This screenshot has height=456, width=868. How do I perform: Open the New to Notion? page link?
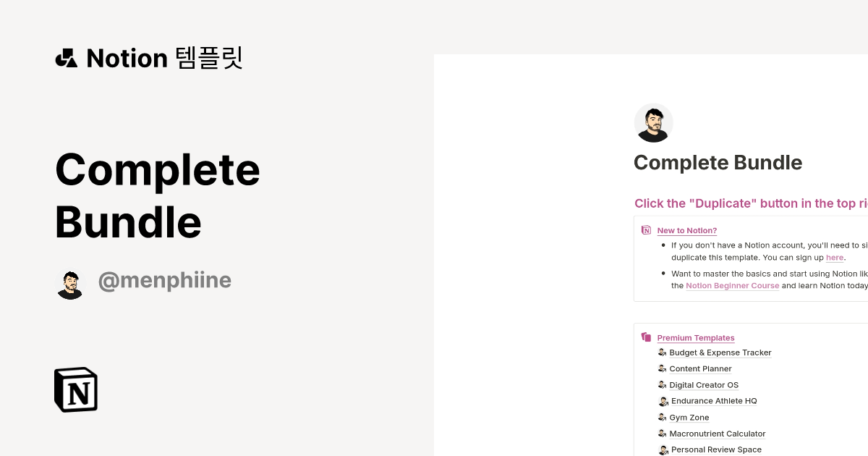[686, 230]
